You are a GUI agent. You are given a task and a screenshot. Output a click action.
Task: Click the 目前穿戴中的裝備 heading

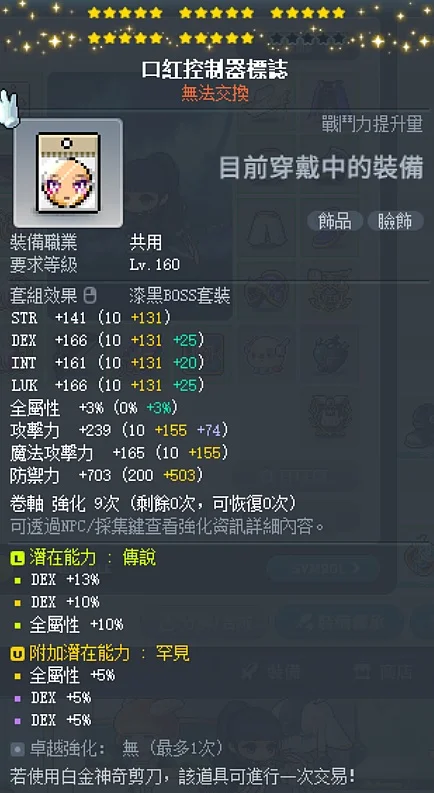[x=321, y=168]
